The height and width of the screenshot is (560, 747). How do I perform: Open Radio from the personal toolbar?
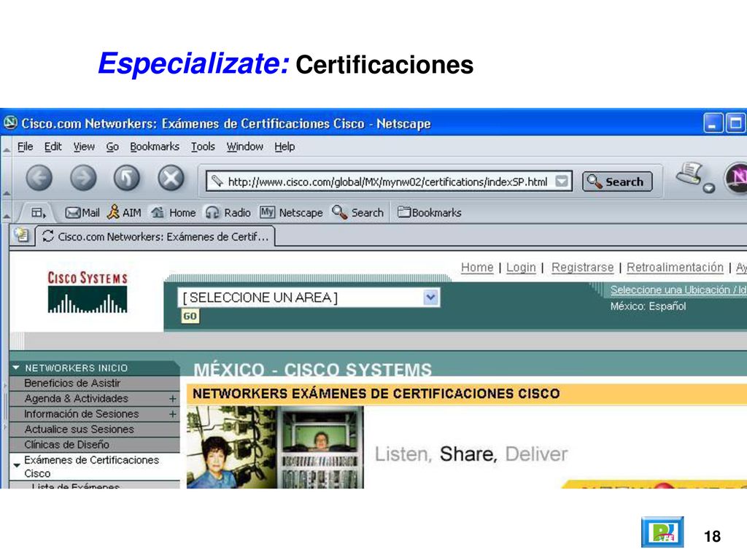[228, 212]
